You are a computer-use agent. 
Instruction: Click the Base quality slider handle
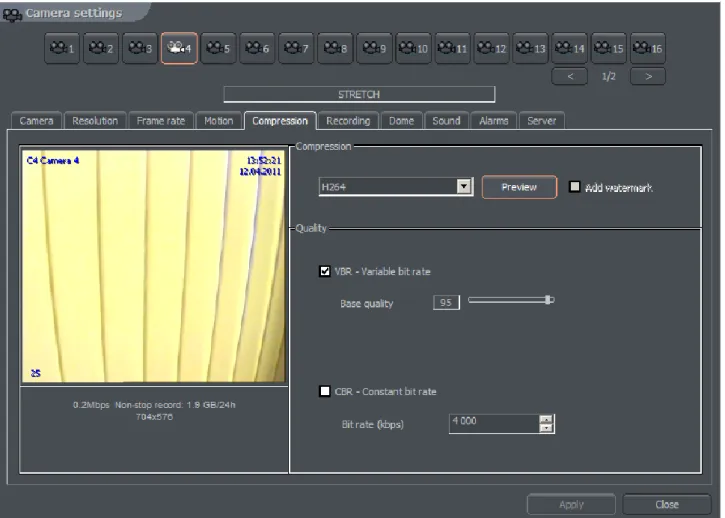548,300
